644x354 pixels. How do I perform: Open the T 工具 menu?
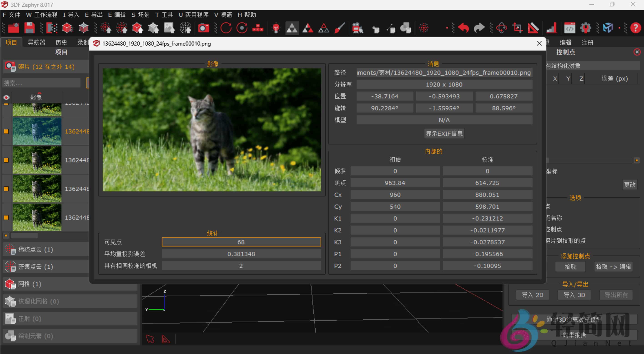click(164, 15)
